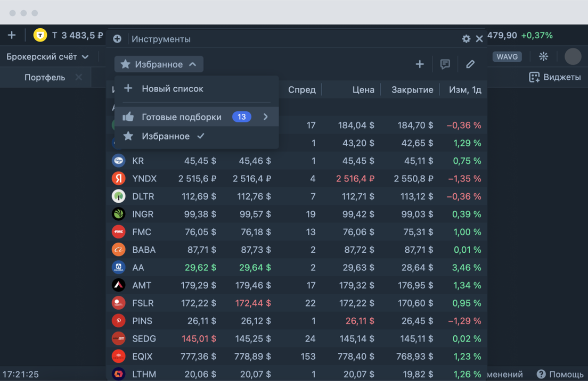Screen dimensions: 588x381
Task: Select the AA Alcoa logo
Action: point(118,268)
